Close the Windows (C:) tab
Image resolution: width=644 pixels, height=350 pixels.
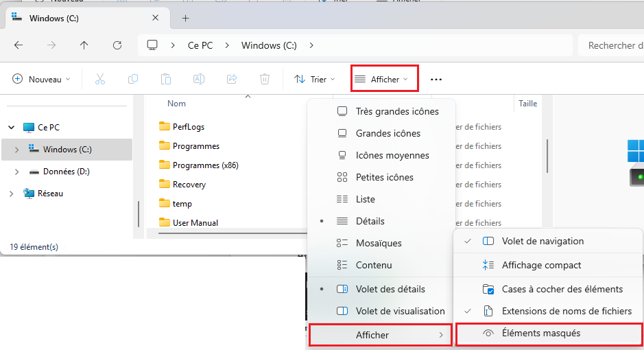(155, 18)
